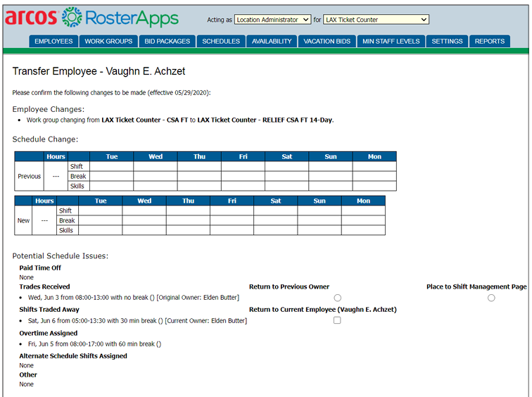Screen dimensions: 532x397
Task: Click the Previous schedule Sun skills cell
Action: click(330, 187)
